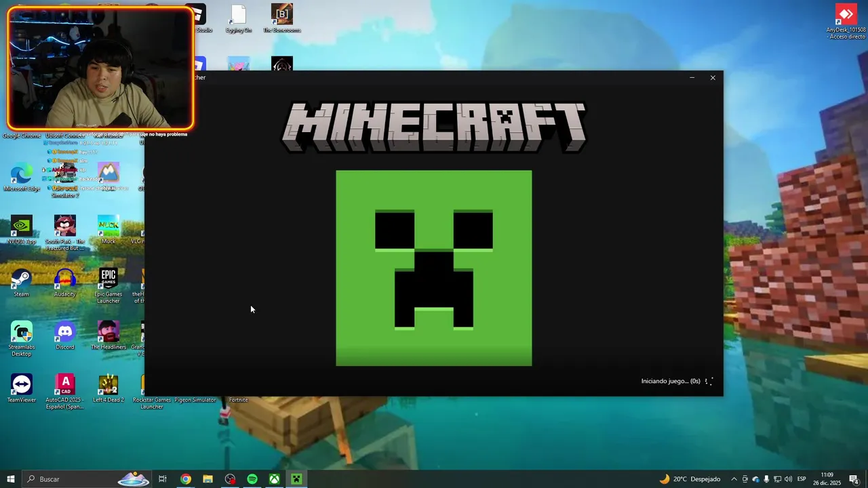Click the Minecraft logo in launcher window
Image resolution: width=868 pixels, height=488 pixels.
point(434,127)
